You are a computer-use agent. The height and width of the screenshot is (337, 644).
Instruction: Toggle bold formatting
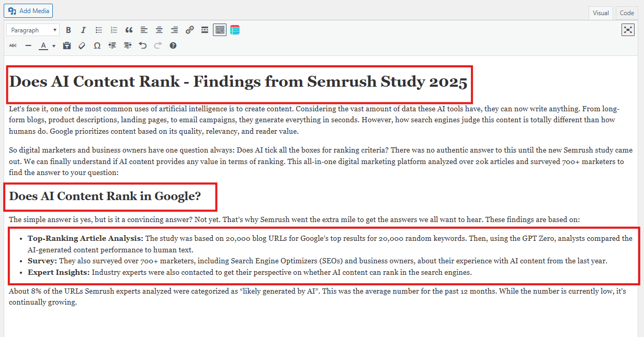(x=68, y=30)
